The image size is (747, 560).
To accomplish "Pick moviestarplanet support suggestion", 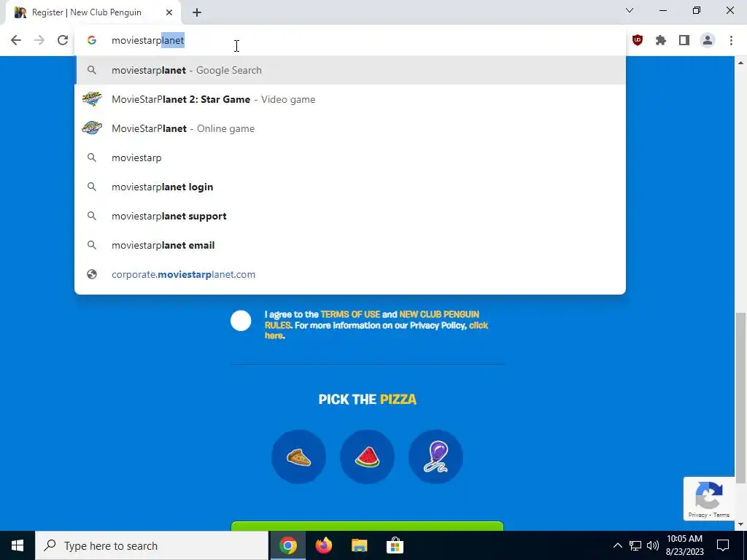I will coord(350,216).
